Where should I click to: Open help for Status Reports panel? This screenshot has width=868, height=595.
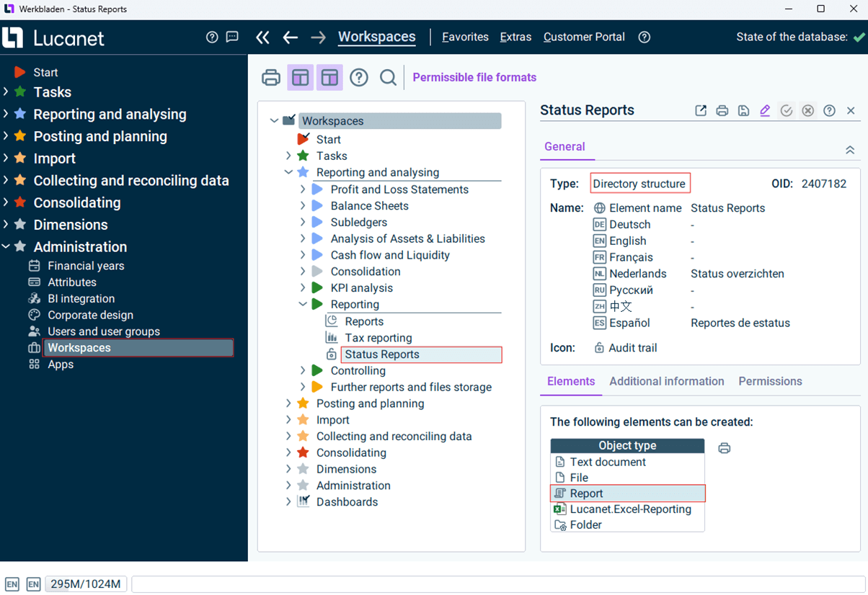click(830, 110)
